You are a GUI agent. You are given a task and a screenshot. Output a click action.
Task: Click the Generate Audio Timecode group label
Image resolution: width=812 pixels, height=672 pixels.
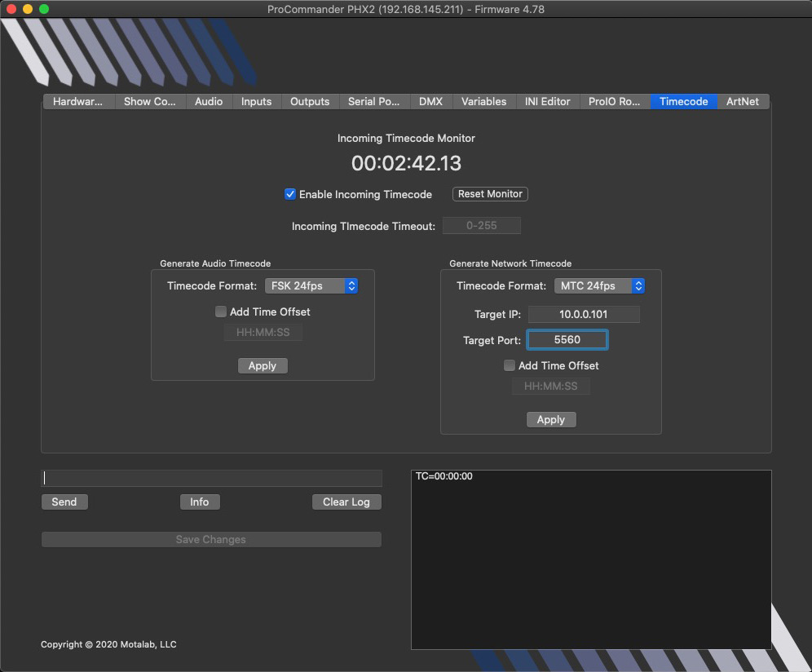(215, 263)
